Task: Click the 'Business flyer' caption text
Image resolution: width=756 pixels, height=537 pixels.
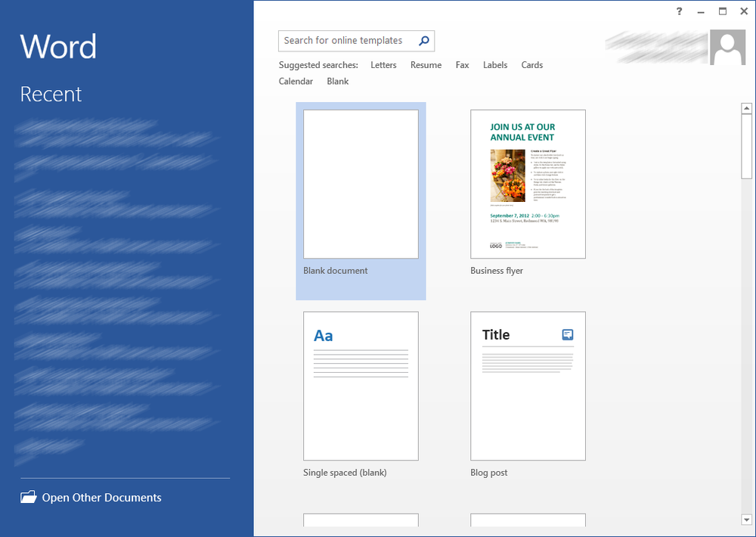Action: [x=497, y=271]
